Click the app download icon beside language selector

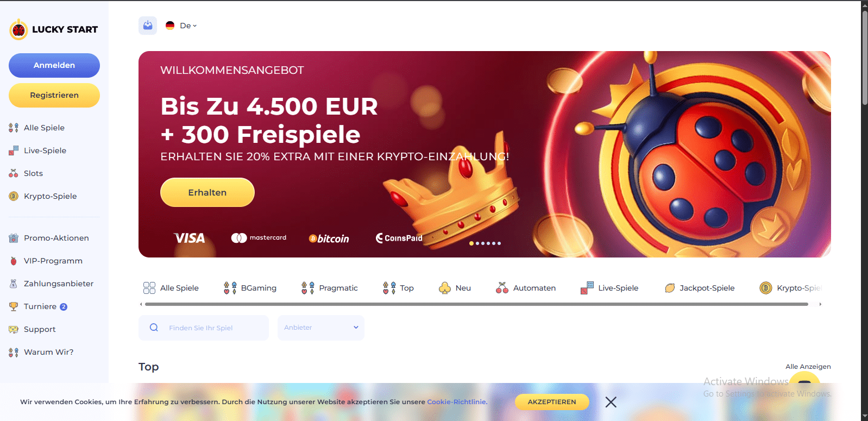148,26
